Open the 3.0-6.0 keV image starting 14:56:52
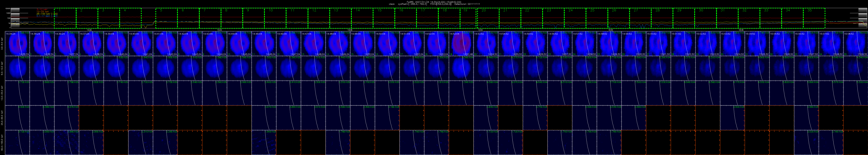The height and width of the screenshot is (155, 868). 560,44
